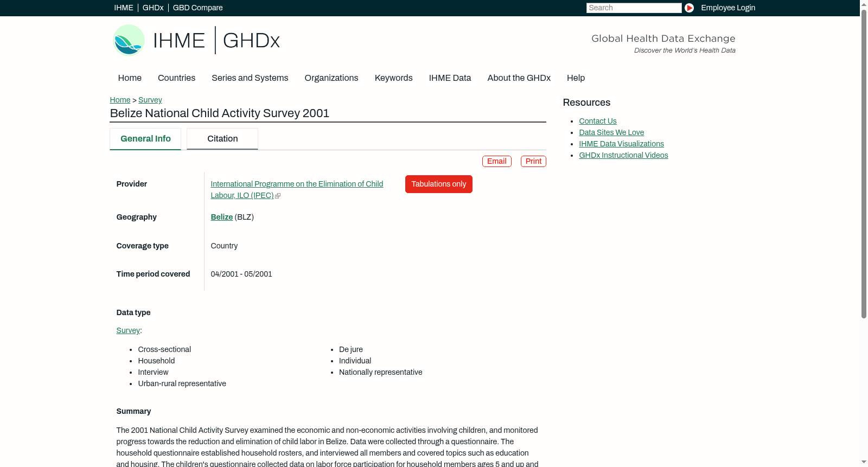
Task: Click the Nationally representative list item
Action: pos(381,372)
